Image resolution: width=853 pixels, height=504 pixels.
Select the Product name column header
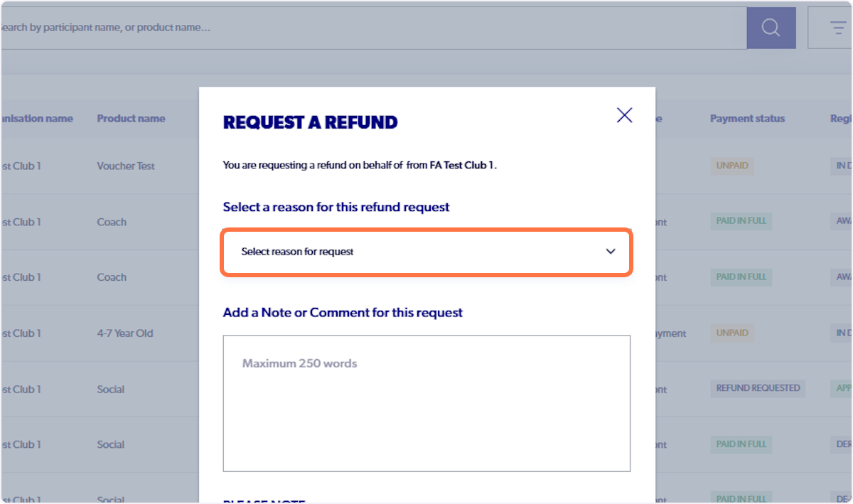131,118
